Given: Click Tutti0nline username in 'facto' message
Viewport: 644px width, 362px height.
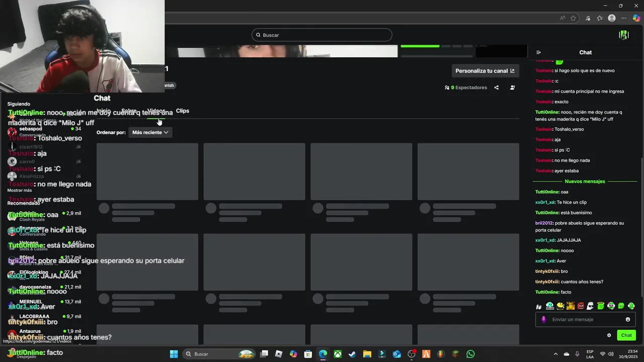Looking at the screenshot, I should (547, 292).
